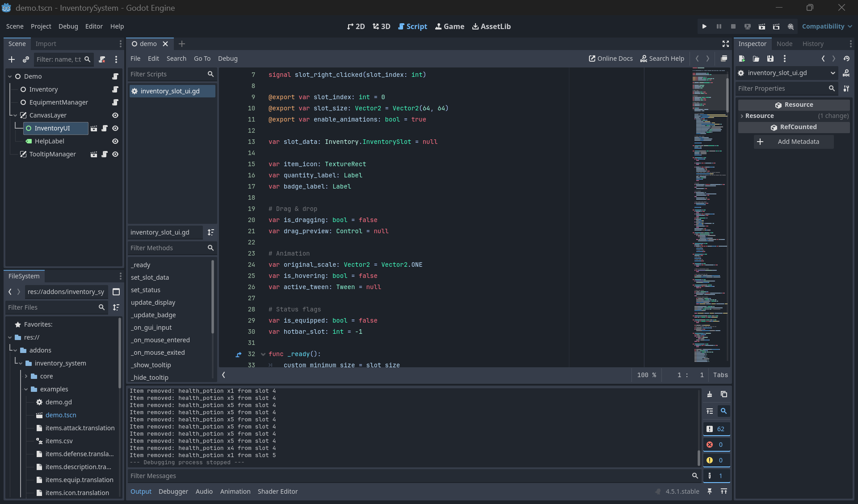
Task: Copy output selection icon
Action: tap(724, 395)
